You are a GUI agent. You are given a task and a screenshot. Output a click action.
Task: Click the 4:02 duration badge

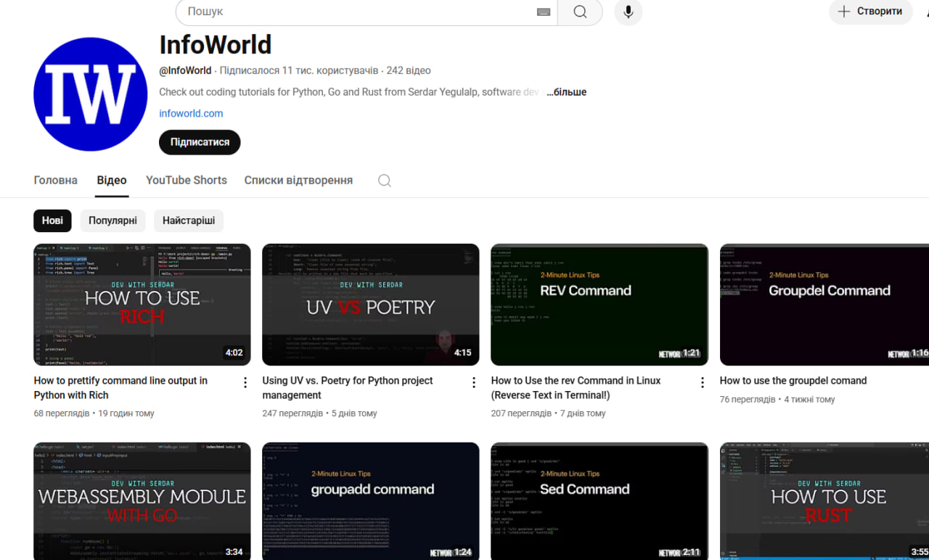point(234,353)
